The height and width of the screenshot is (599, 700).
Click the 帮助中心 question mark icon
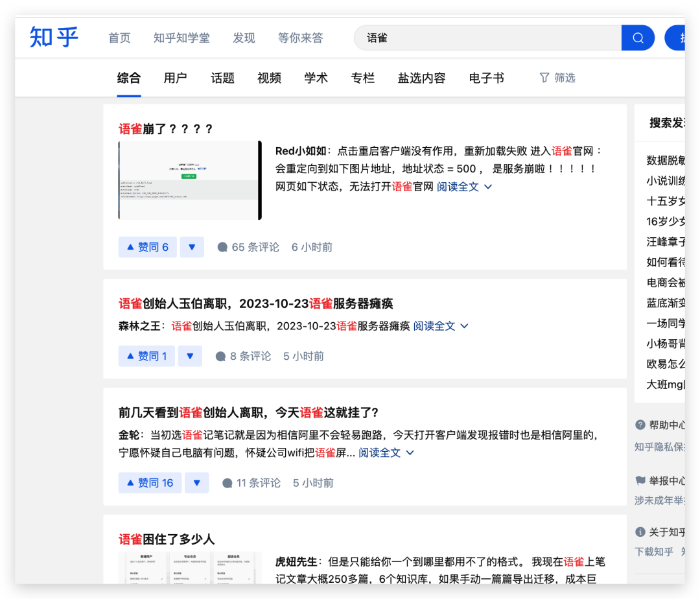tap(640, 425)
